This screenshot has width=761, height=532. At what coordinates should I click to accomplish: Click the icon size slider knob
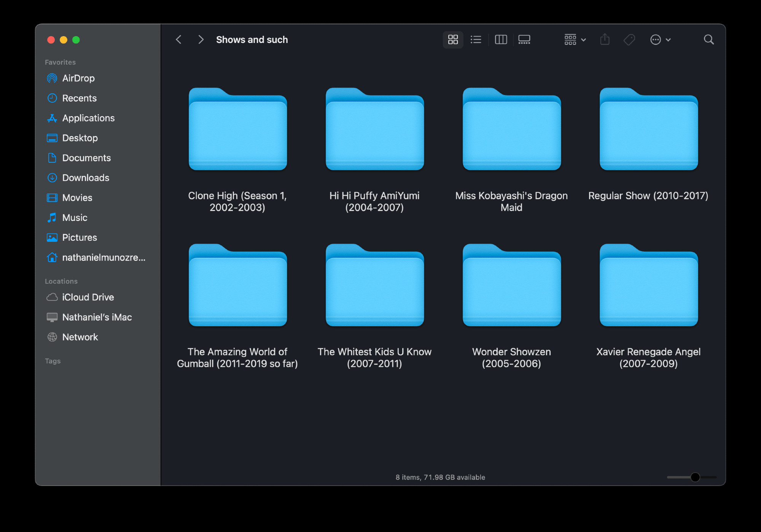(695, 477)
